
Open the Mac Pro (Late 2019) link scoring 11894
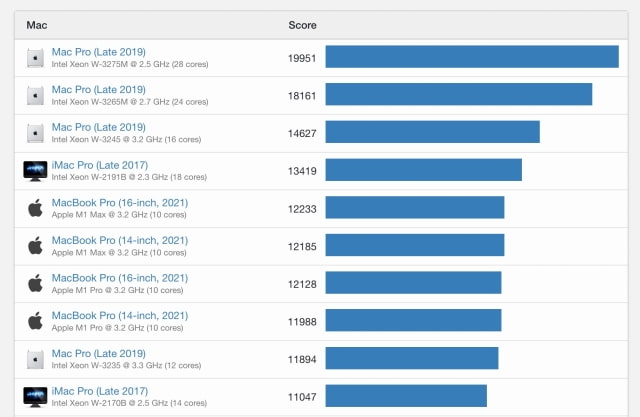pyautogui.click(x=98, y=353)
